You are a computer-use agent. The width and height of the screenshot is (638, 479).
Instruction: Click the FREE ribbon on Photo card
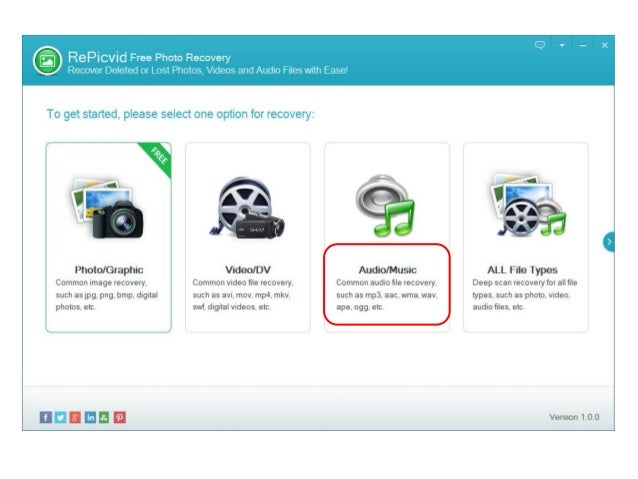[158, 157]
